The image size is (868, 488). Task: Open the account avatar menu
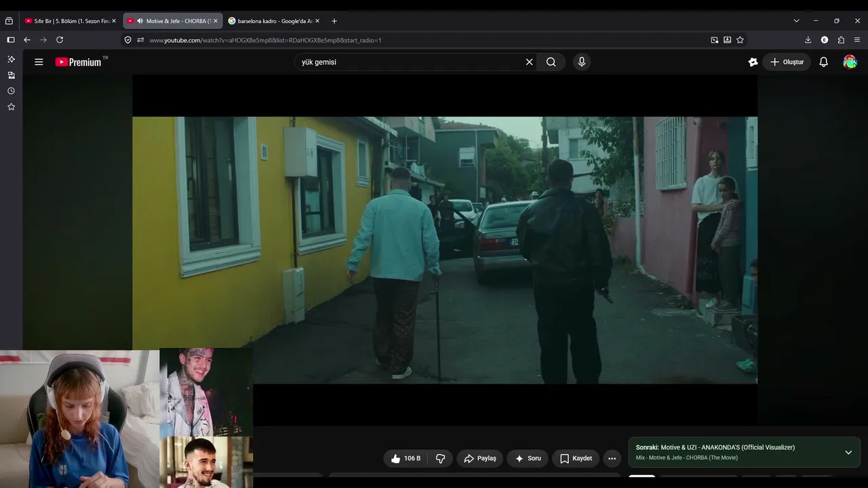tap(850, 62)
